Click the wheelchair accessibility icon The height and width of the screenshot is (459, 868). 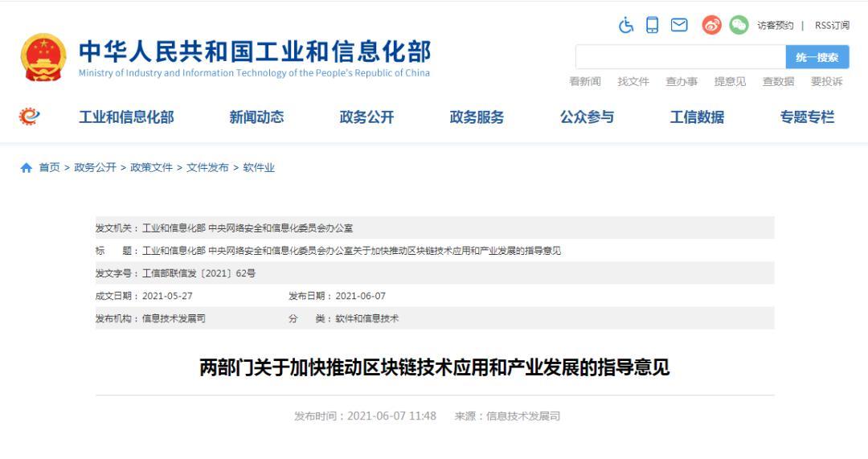(626, 26)
